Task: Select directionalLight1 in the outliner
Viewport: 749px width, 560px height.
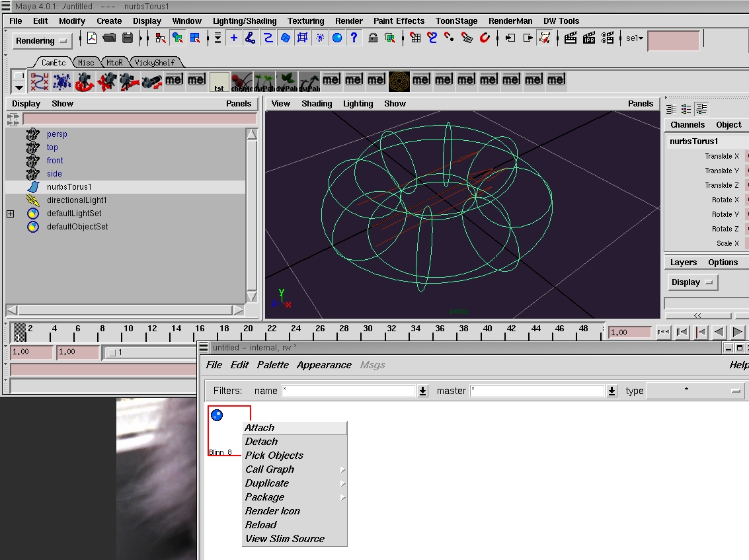Action: 77,200
